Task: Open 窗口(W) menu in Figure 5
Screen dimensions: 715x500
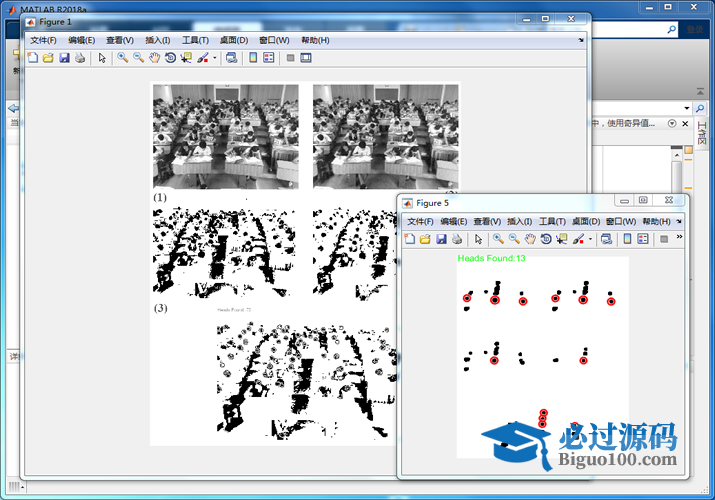Action: click(x=621, y=222)
